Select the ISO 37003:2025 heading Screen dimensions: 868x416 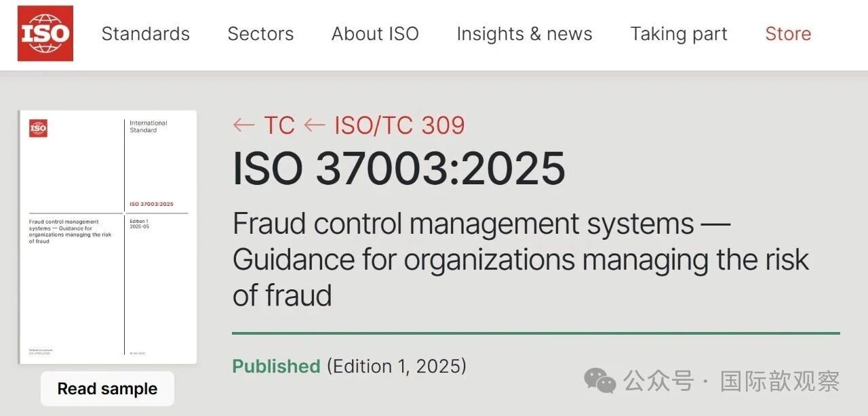coord(399,169)
